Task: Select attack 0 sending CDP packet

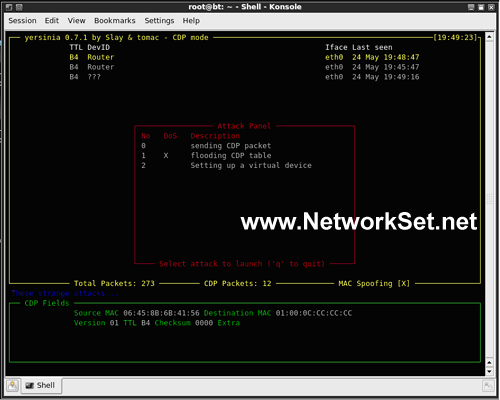Action: tap(206, 146)
